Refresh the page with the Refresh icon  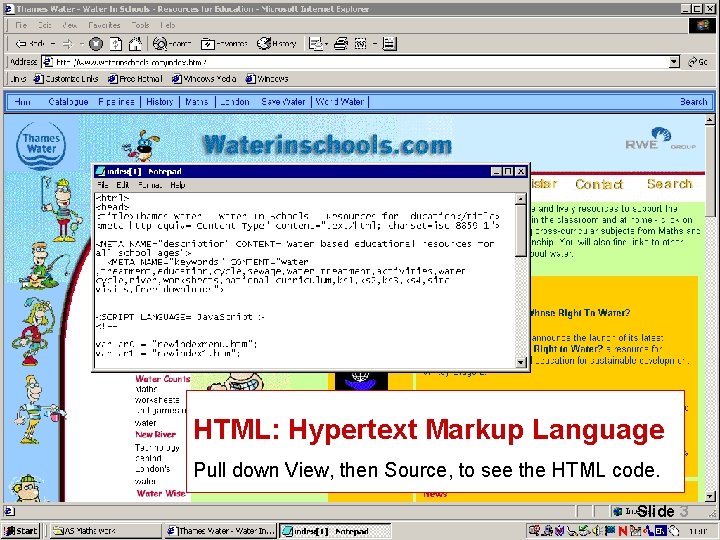116,44
